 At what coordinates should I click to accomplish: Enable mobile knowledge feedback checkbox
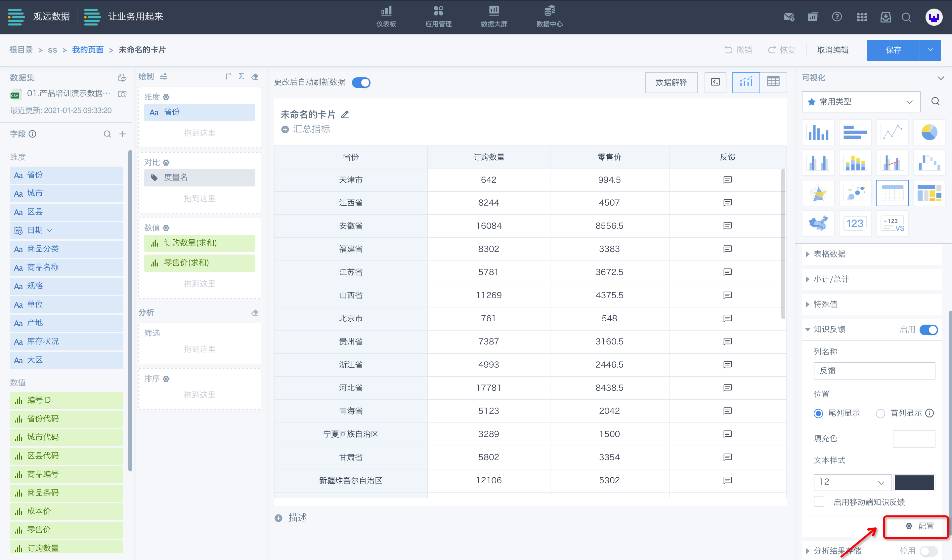tap(819, 502)
